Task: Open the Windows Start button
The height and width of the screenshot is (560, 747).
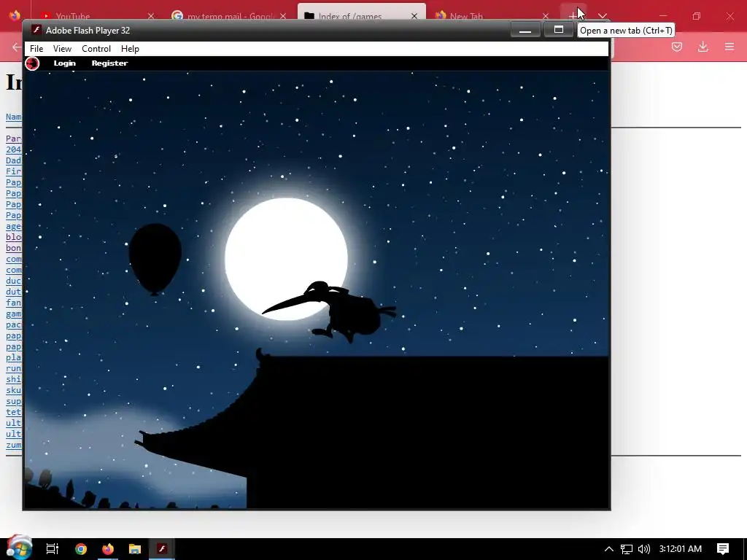Action: click(19, 549)
